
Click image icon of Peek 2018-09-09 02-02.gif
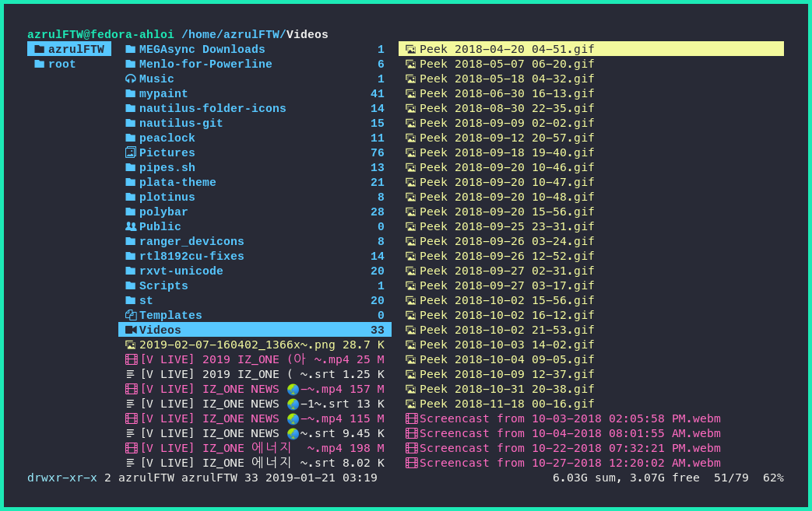tap(410, 123)
